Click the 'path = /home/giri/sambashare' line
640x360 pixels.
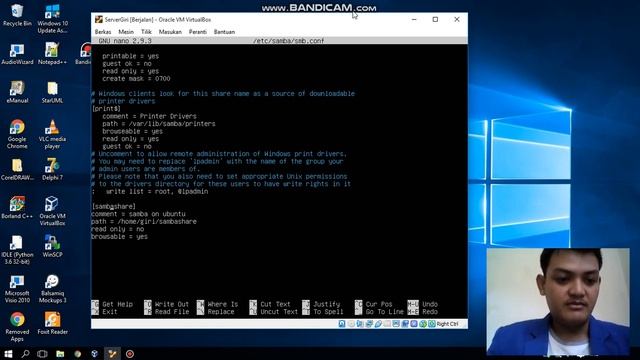click(144, 222)
